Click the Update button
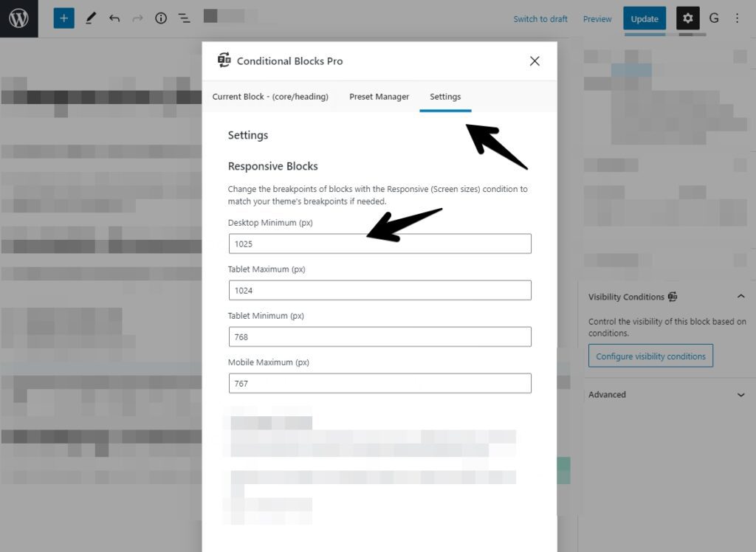This screenshot has height=552, width=756. [x=645, y=18]
